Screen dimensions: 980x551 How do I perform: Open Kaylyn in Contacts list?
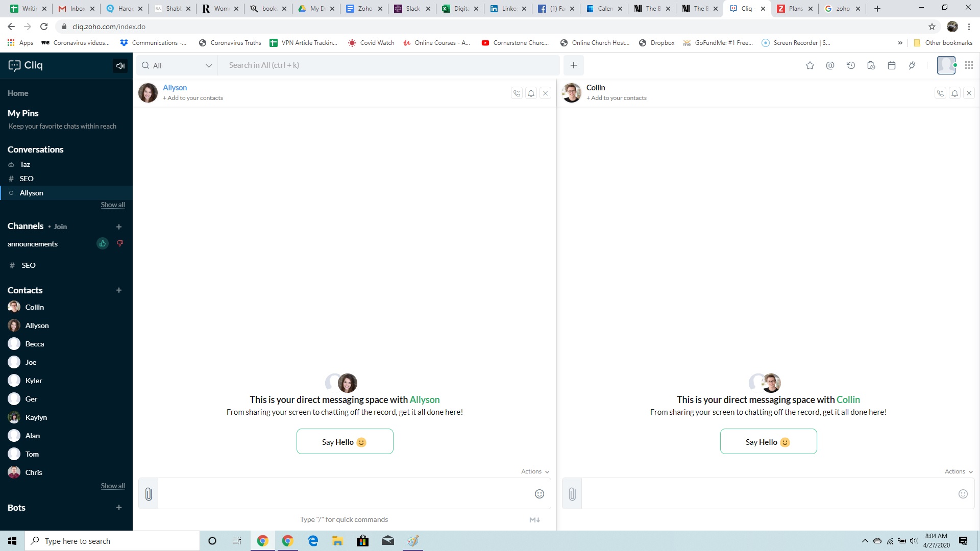(66, 417)
